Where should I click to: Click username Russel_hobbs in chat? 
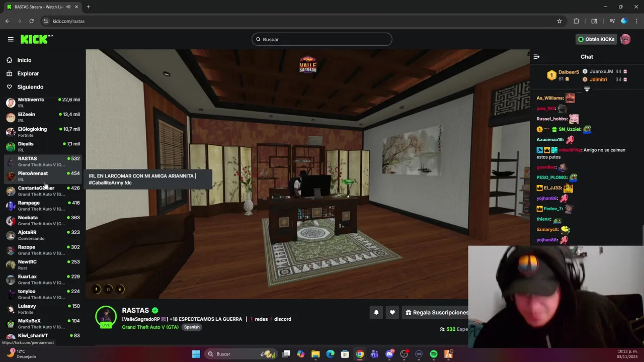552,119
